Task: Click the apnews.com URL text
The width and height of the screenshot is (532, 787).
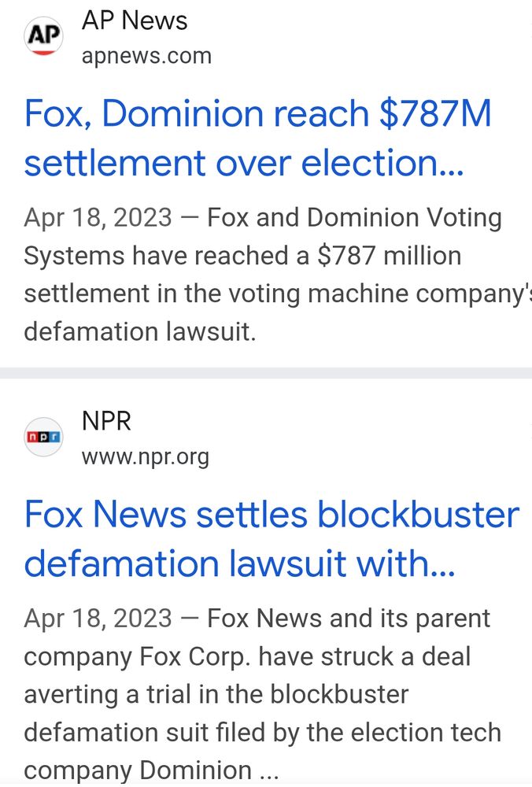Action: pyautogui.click(x=146, y=56)
